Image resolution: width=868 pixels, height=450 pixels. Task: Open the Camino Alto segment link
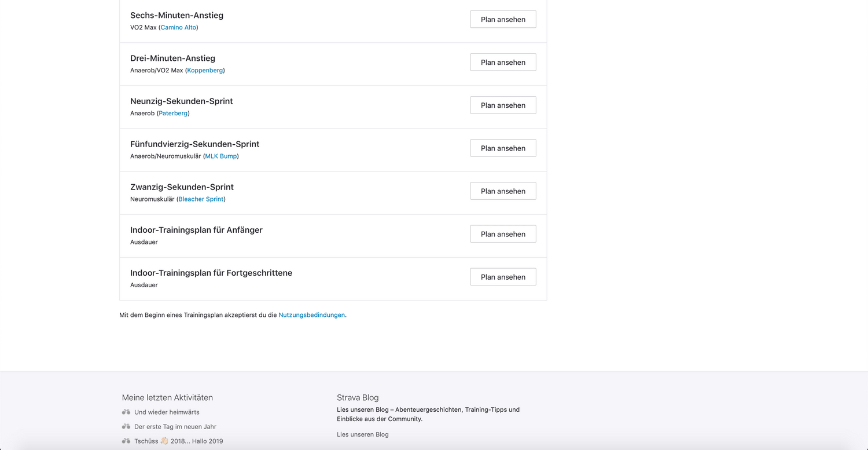(178, 27)
